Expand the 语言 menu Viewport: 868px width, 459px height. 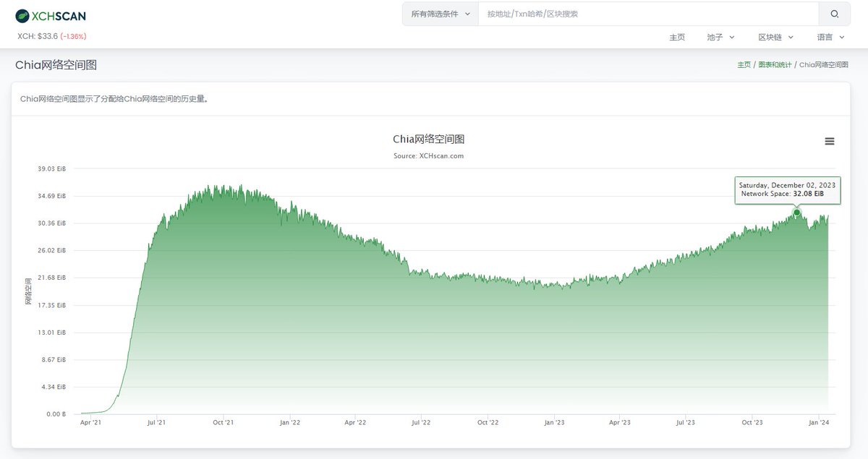(830, 37)
